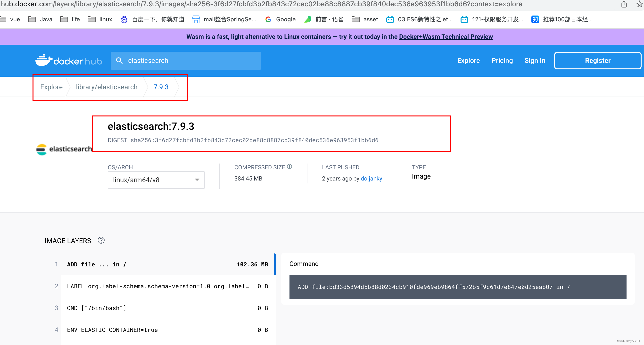Click the browser share icon
The width and height of the screenshot is (644, 345).
pyautogui.click(x=624, y=4)
